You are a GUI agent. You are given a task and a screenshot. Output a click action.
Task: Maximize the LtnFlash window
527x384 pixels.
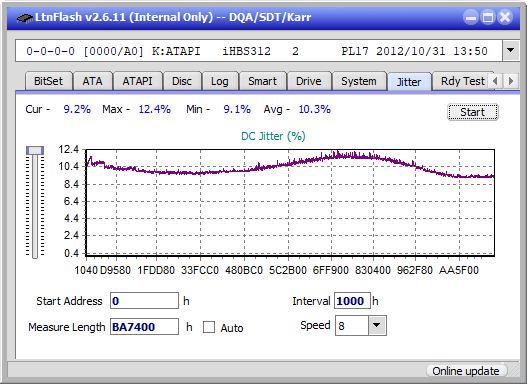(488, 17)
